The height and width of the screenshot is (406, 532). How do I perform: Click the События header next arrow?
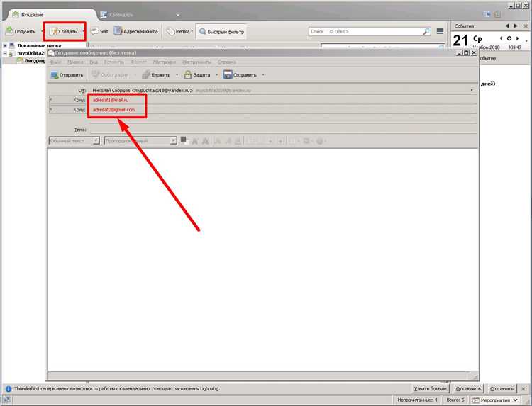516,26
